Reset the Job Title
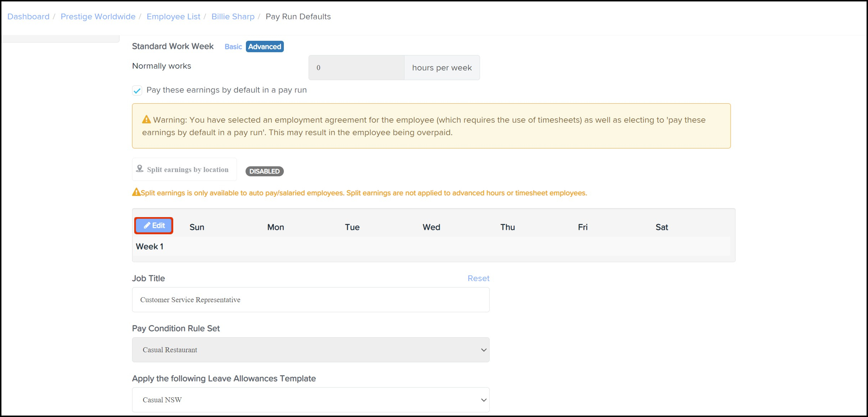 [478, 278]
